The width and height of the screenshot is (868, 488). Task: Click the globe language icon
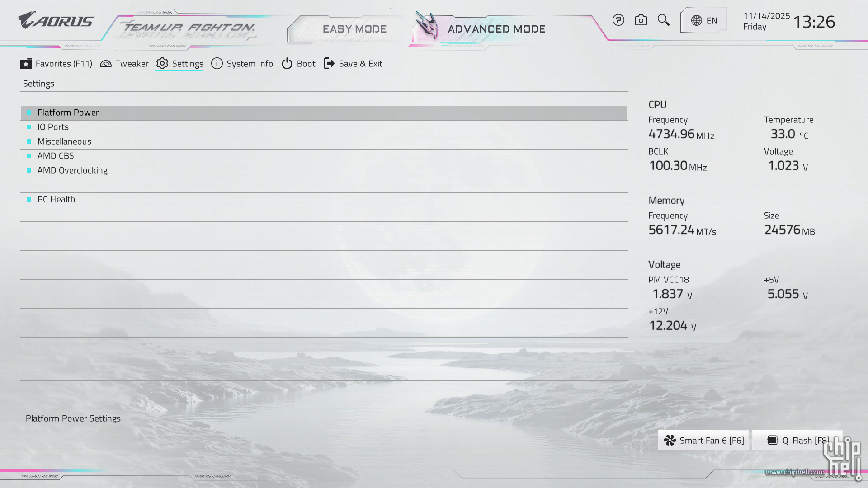pos(697,21)
